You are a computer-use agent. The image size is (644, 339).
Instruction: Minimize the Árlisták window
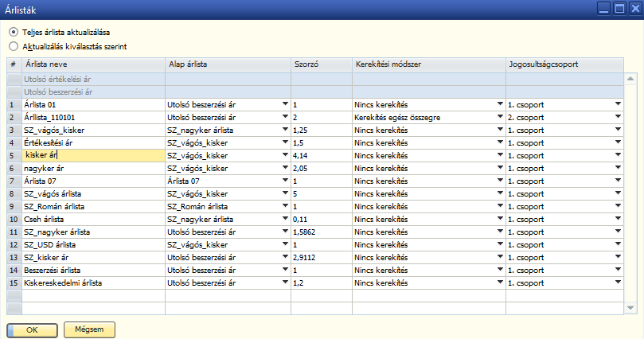(x=603, y=9)
